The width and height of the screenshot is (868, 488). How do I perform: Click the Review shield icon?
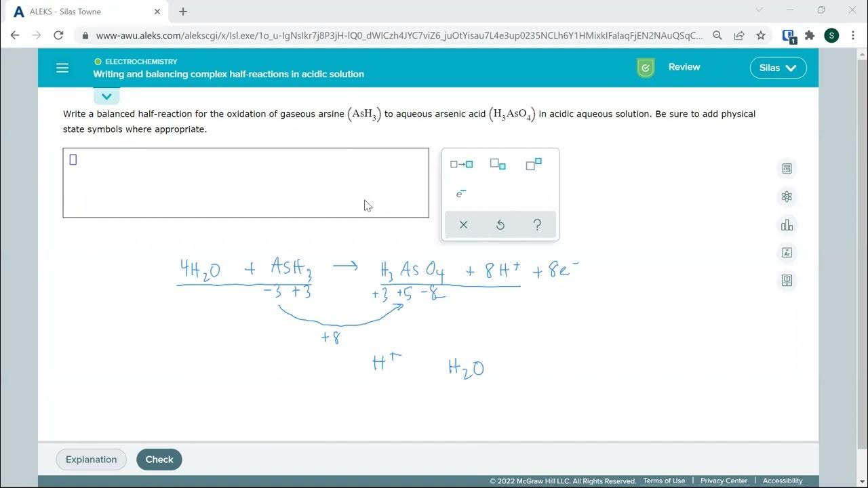point(646,68)
